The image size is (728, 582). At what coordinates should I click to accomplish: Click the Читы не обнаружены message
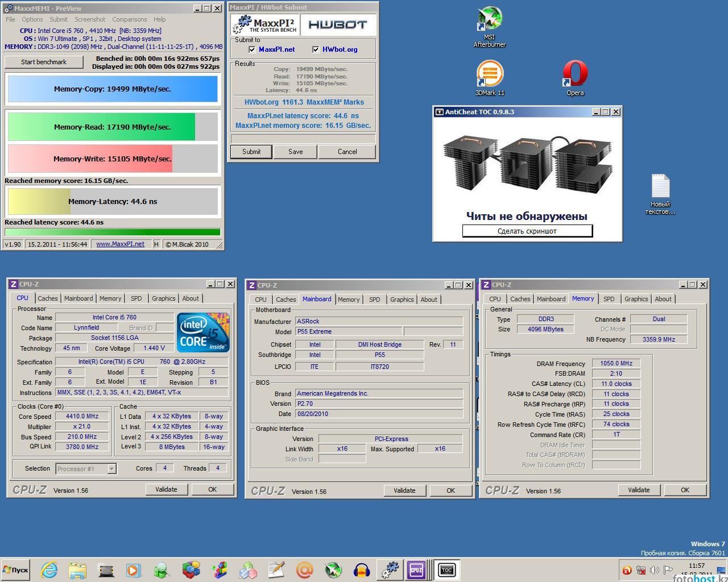pyautogui.click(x=527, y=216)
